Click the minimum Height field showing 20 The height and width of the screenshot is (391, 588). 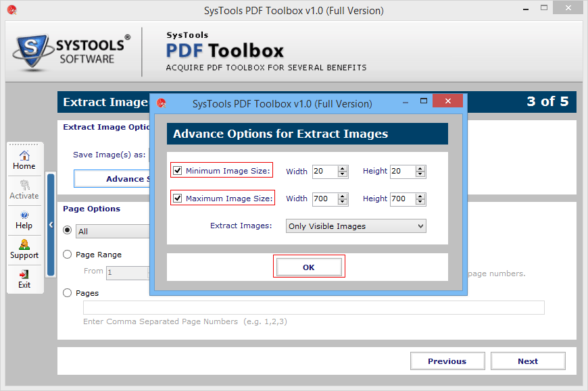click(x=403, y=171)
